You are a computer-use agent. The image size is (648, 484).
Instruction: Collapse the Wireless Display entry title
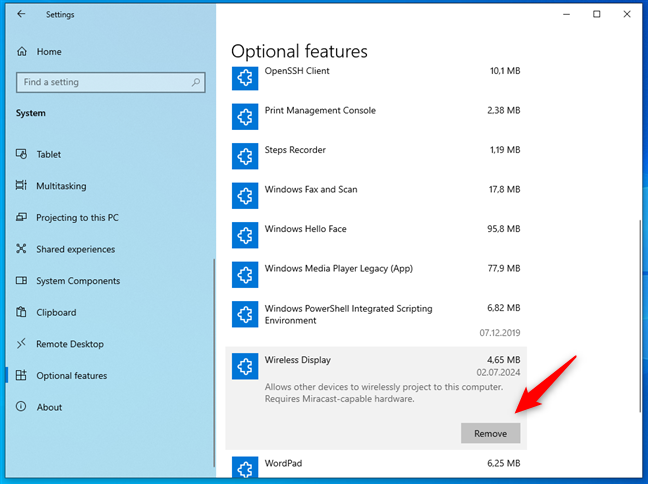[298, 360]
